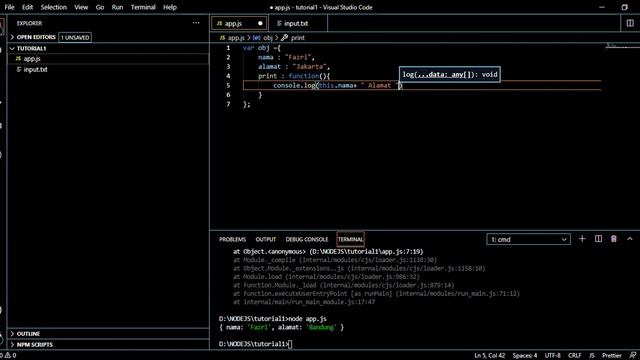Open feedback icon in status bar
Screen dimensions: 640x360
632,355
